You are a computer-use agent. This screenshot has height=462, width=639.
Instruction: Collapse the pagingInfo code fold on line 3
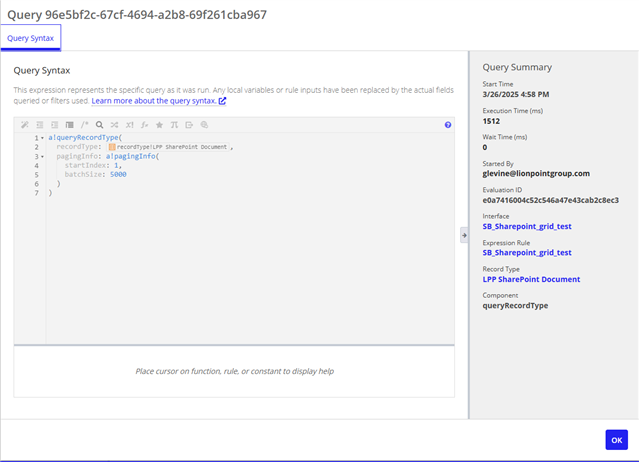pos(42,156)
